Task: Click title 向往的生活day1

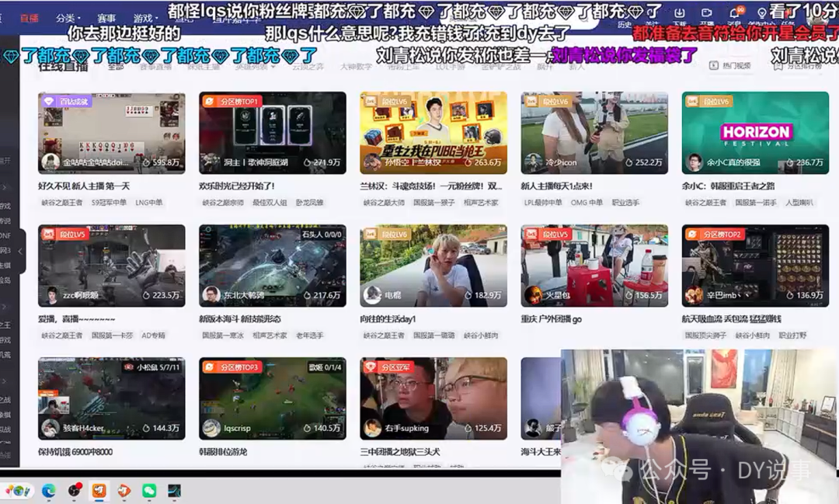Action: coord(388,319)
